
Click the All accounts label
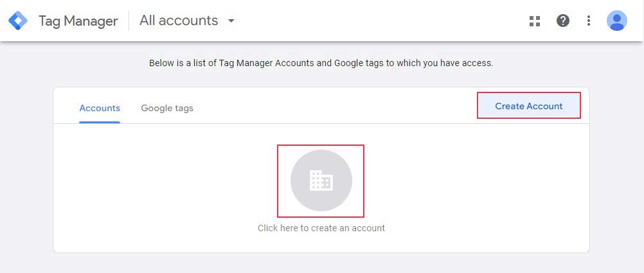(179, 20)
